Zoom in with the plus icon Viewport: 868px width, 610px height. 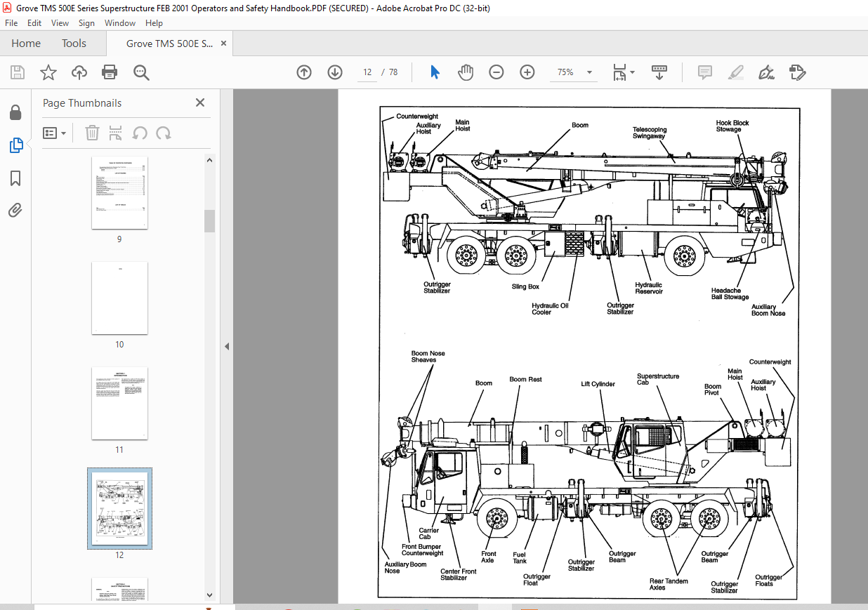click(x=527, y=72)
